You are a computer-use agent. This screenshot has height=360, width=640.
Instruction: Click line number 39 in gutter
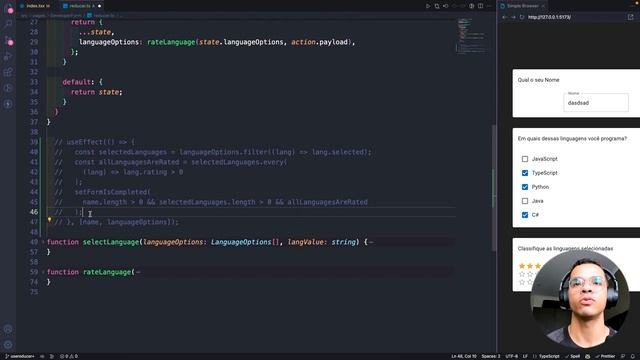pyautogui.click(x=33, y=142)
